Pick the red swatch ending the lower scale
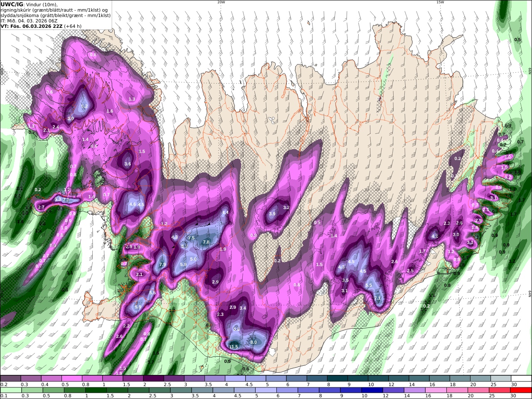 pyautogui.click(x=521, y=390)
